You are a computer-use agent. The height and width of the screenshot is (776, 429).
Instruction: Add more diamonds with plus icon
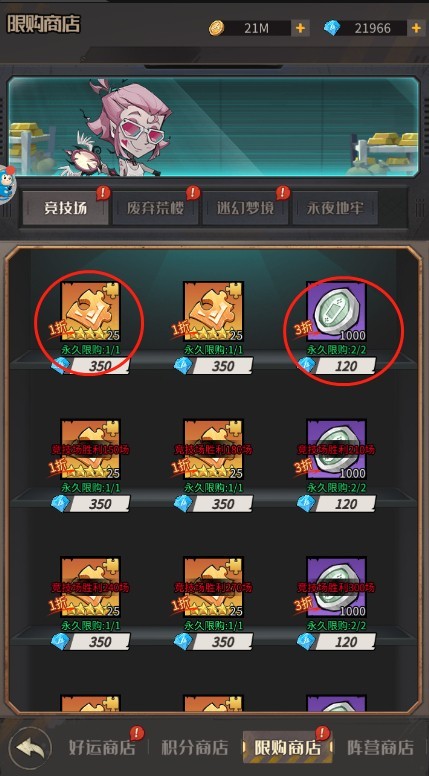[x=416, y=28]
